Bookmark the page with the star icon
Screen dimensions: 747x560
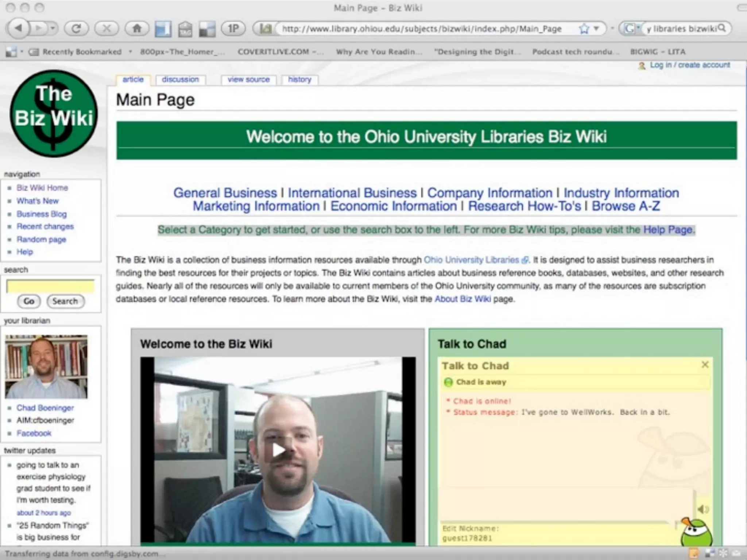click(x=584, y=29)
